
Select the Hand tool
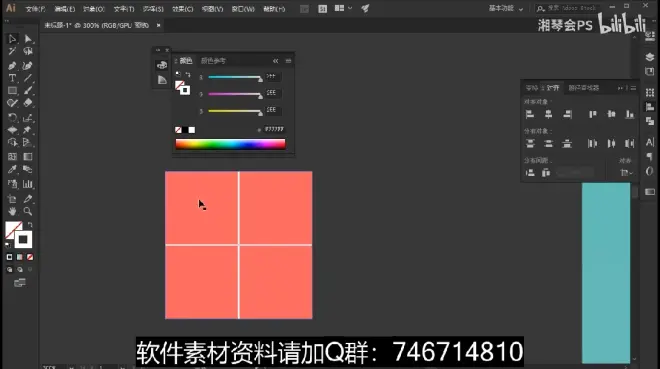coord(12,211)
